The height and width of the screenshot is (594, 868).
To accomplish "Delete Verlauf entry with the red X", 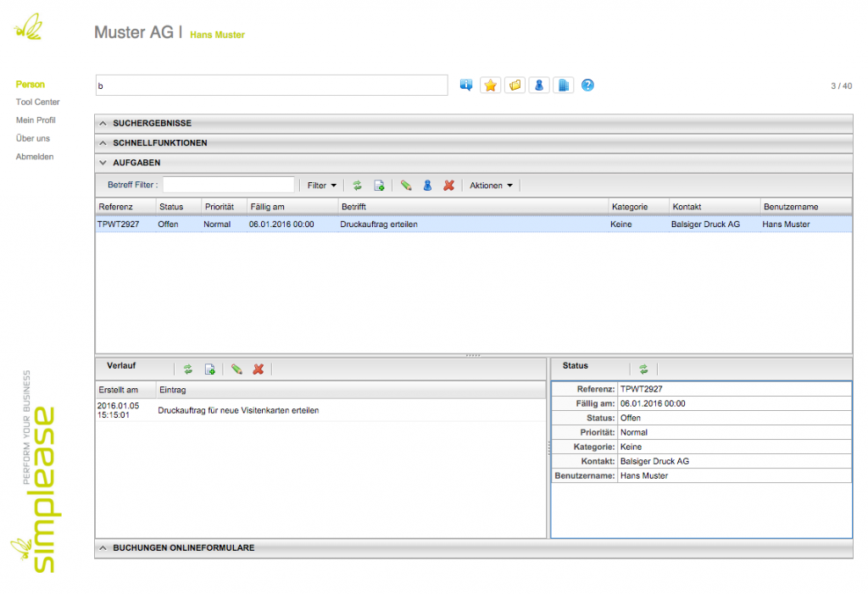I will tap(258, 369).
